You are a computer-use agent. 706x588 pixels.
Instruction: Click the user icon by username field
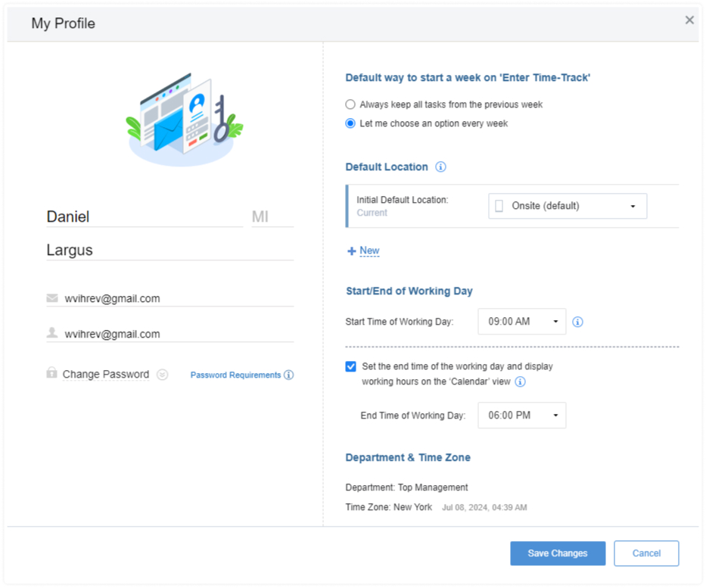52,333
